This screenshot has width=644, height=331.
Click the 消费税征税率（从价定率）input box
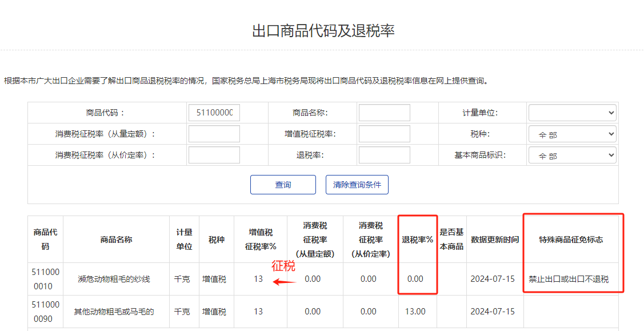pyautogui.click(x=214, y=155)
